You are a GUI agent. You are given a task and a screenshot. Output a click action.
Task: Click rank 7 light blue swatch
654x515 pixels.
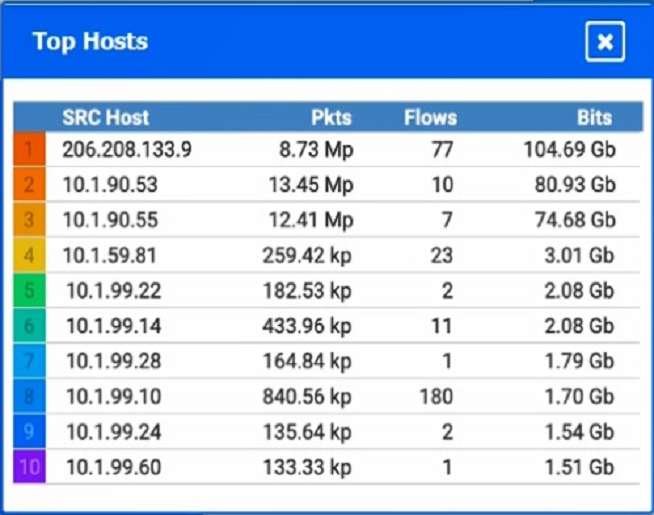(30, 361)
